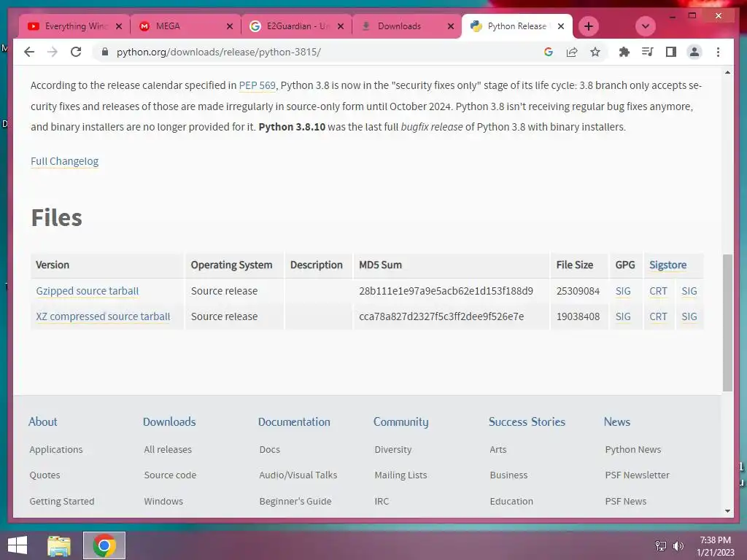The image size is (747, 560).
Task: Open a new tab with plus button
Action: [x=589, y=26]
